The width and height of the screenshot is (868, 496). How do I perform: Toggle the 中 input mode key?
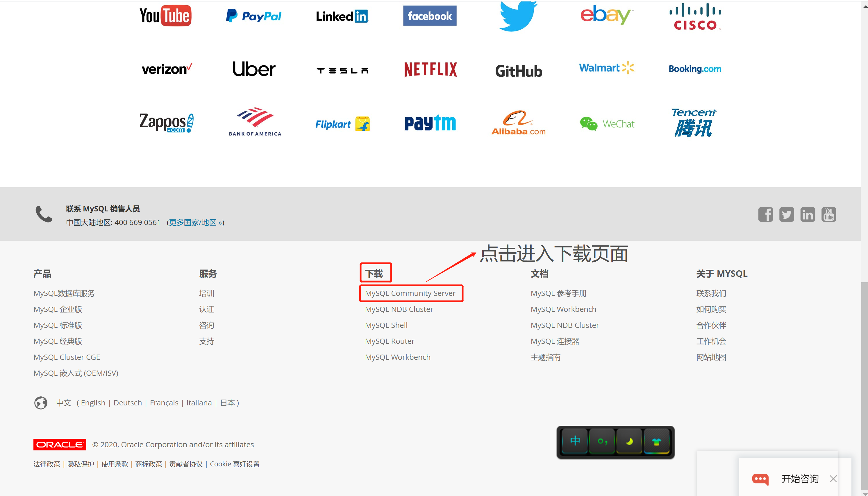click(x=575, y=441)
